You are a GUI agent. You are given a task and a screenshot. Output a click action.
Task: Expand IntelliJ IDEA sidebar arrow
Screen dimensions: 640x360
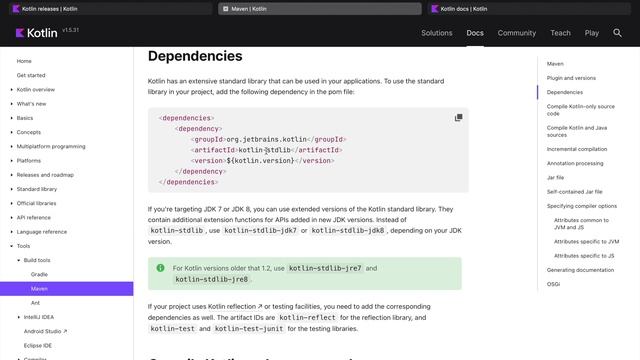coord(18,317)
